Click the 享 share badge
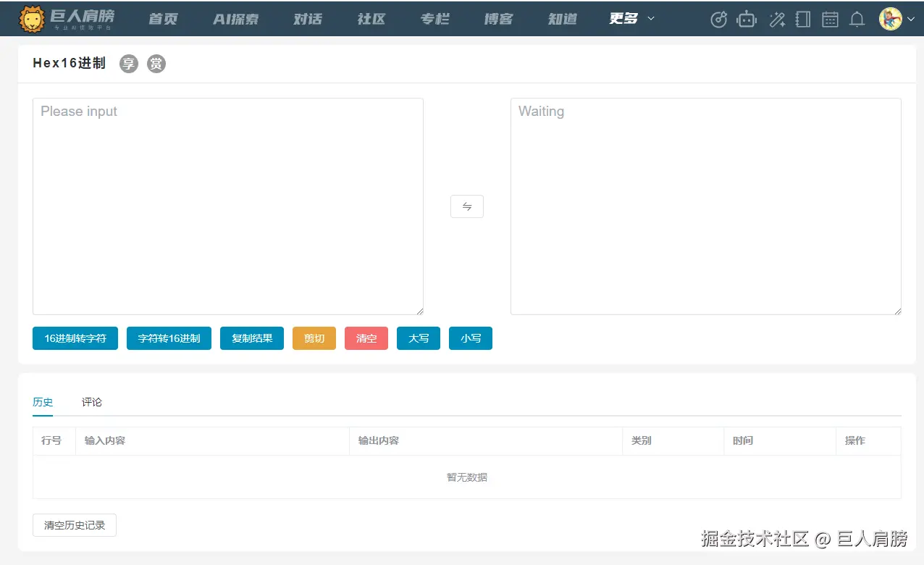This screenshot has height=565, width=924. (x=129, y=64)
